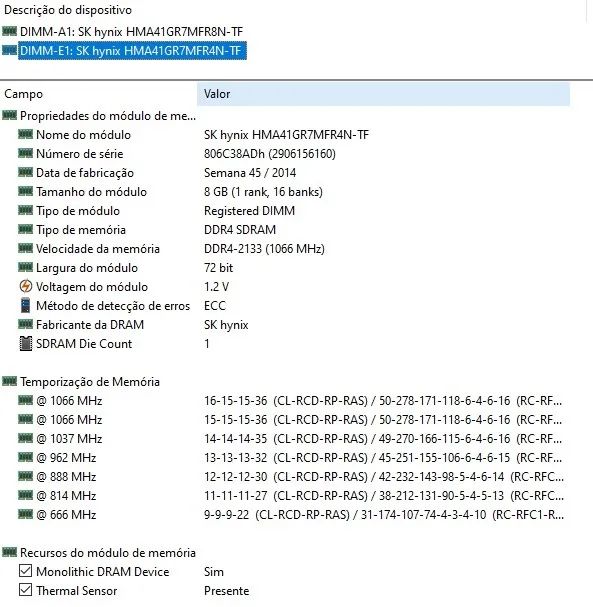Click timing value 12-12-12-30 (CL-RCD-RP-RAS)
Image resolution: width=593 pixels, height=607 pixels.
coord(286,477)
